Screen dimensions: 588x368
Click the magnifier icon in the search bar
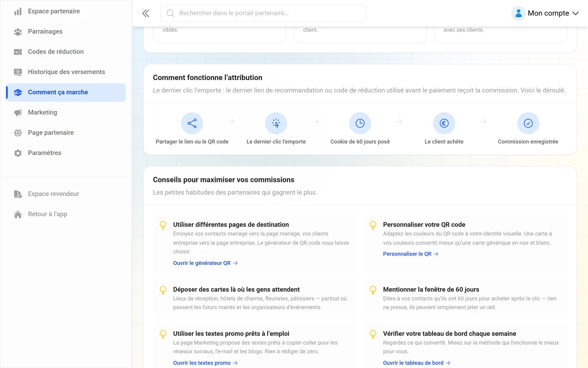(x=170, y=13)
